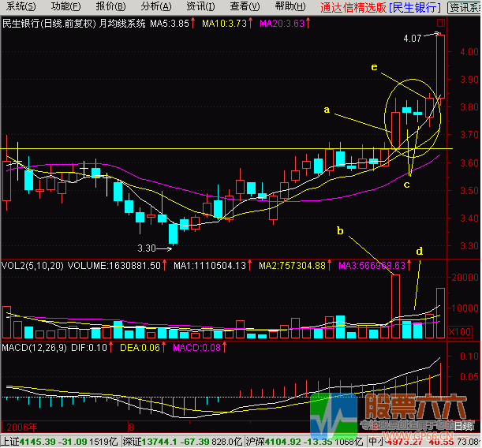Click the 上证 index in status bar

point(9,442)
